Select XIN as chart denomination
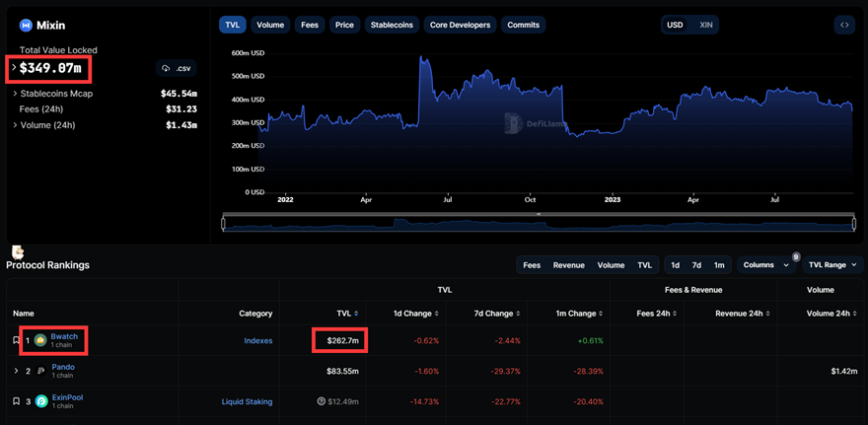This screenshot has width=868, height=425. click(706, 25)
